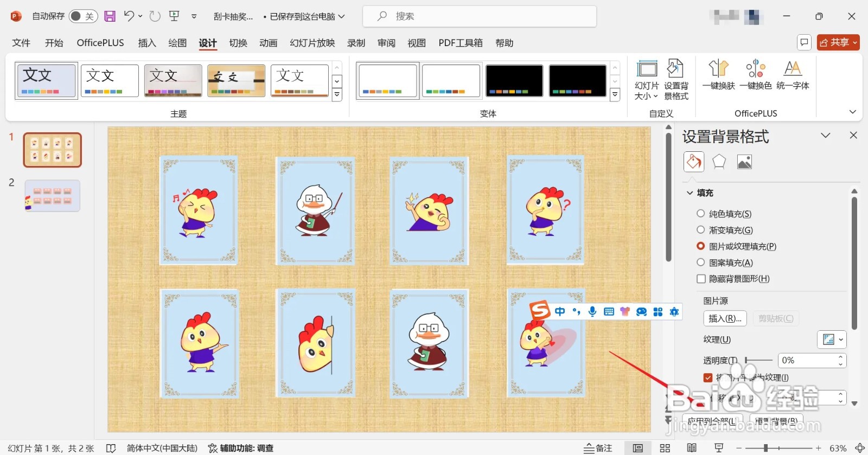Select 图案填充(A) radio button
The width and height of the screenshot is (868, 455).
click(x=701, y=262)
